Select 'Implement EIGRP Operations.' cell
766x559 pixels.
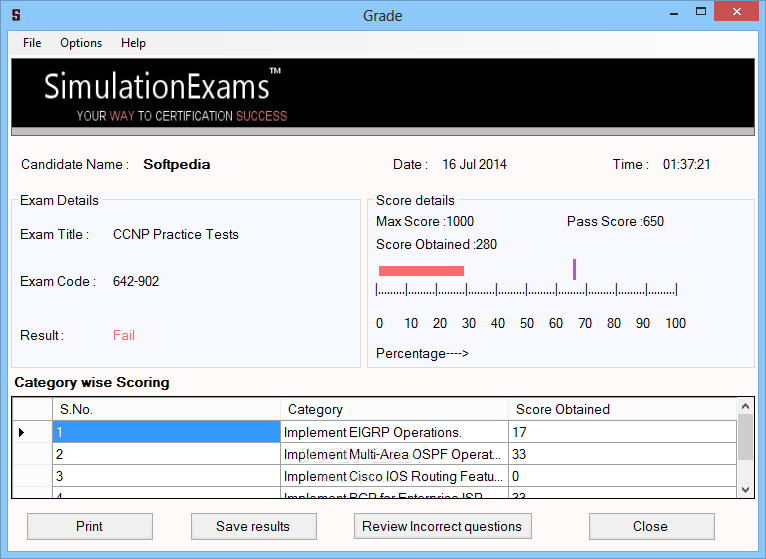[x=394, y=432]
